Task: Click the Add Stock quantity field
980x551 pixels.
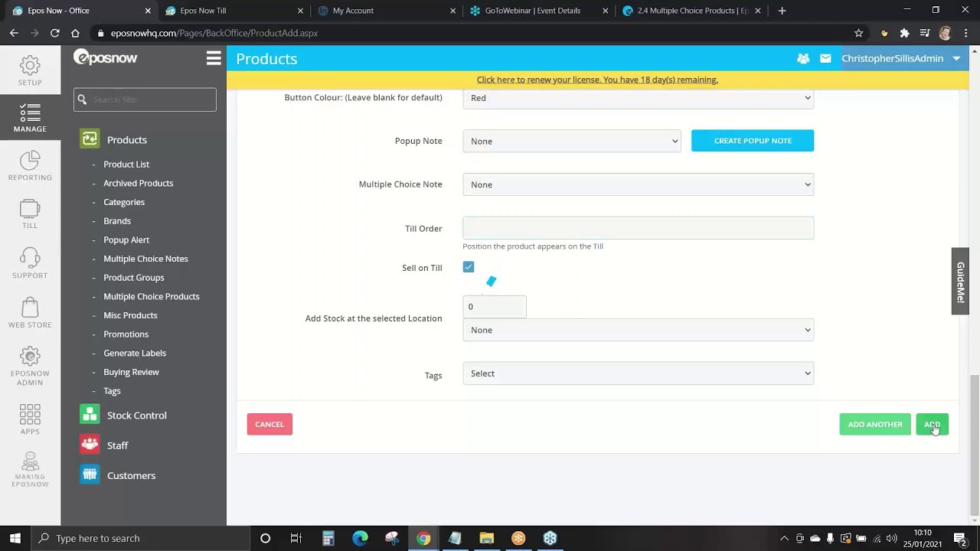Action: click(495, 306)
